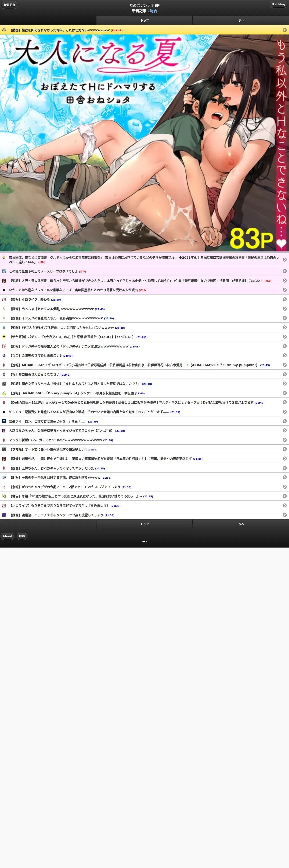Image resolution: width=289 pixels, height=868 pixels.
Task: Click the favicon beside the 【ウマ娘】 article
Action: [4, 449]
